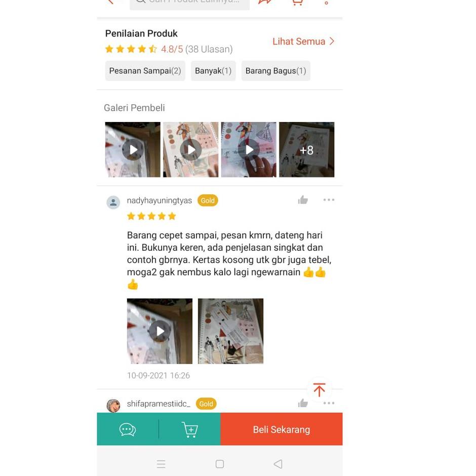The image size is (476, 476).
Task: Click the product search input field
Action: (x=189, y=4)
